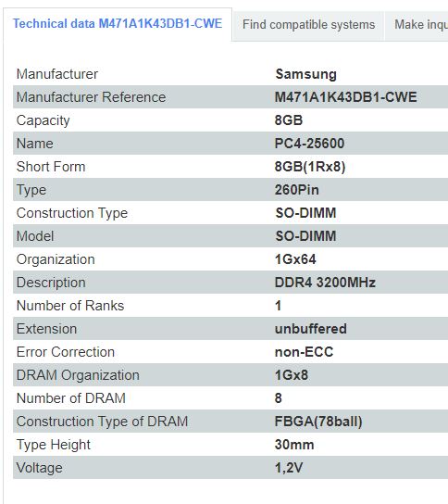Click the Type Height label

(x=54, y=445)
